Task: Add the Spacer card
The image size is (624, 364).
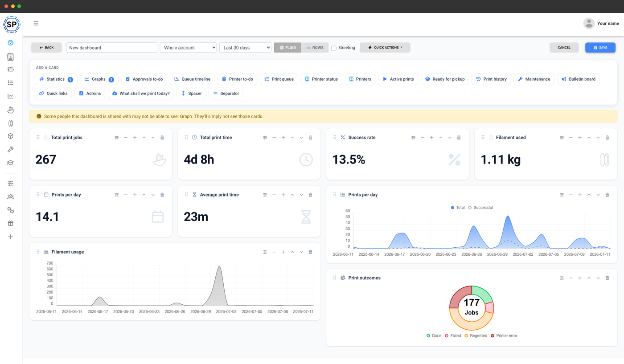Action: tap(192, 94)
